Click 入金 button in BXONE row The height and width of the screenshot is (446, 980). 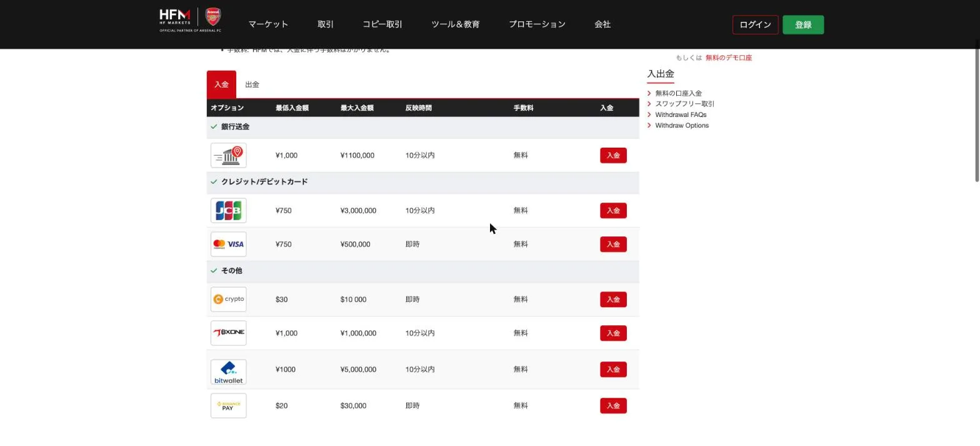613,333
